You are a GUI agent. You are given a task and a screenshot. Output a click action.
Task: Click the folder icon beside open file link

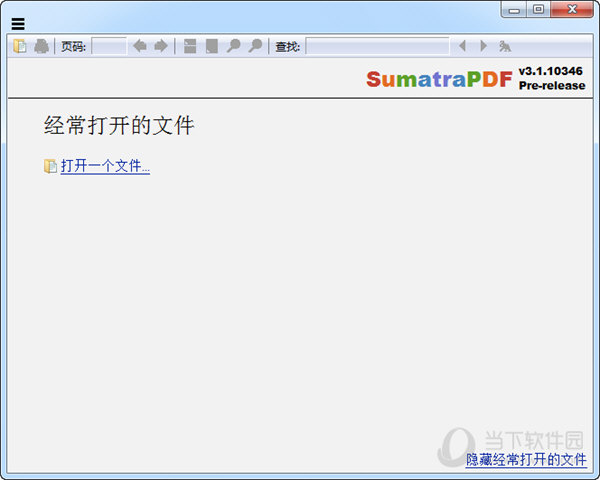(50, 166)
